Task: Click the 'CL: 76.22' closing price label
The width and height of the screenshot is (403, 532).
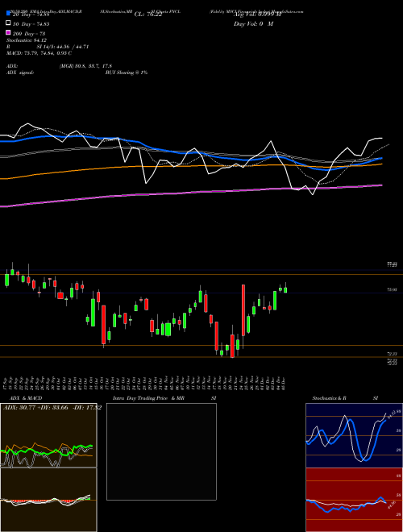Action: 148,15
